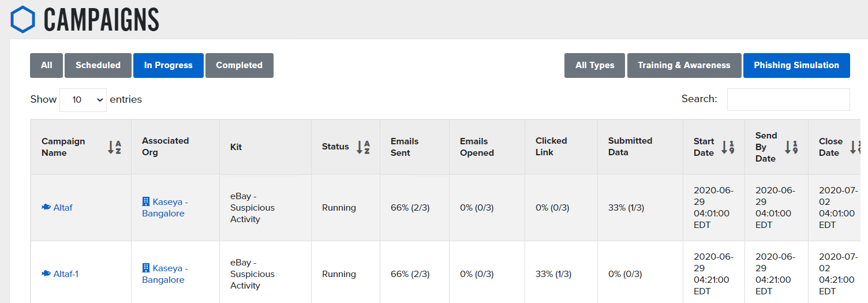Sort by Campaign Name A-Z icon

[115, 147]
